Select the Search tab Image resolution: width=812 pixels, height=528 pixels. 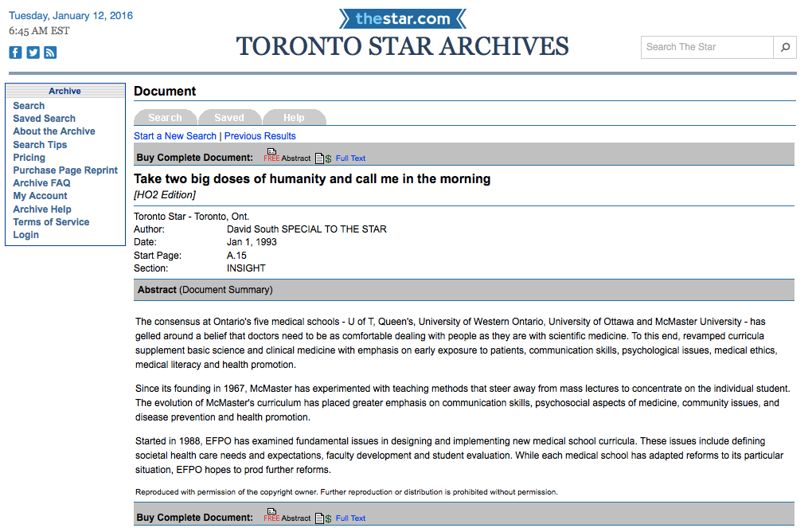pos(165,118)
